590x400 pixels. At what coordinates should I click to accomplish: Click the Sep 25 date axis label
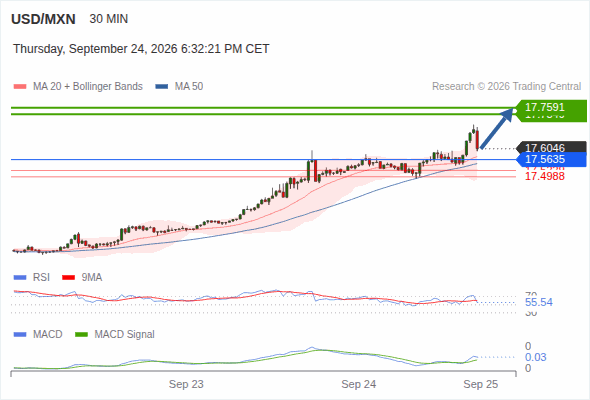[x=481, y=384]
